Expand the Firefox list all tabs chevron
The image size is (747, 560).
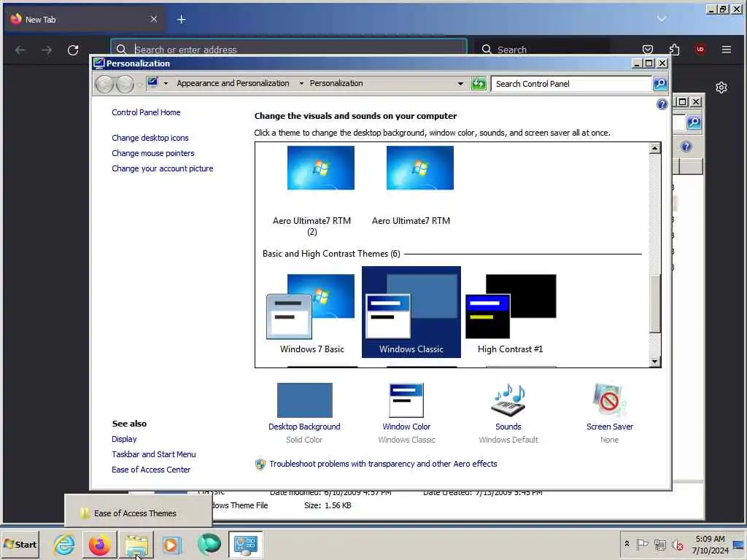tap(661, 19)
